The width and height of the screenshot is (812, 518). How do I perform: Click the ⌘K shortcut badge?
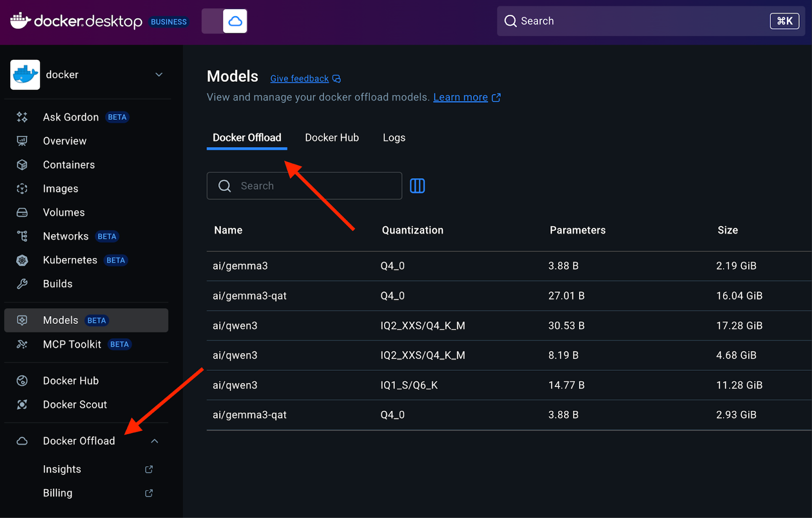784,21
